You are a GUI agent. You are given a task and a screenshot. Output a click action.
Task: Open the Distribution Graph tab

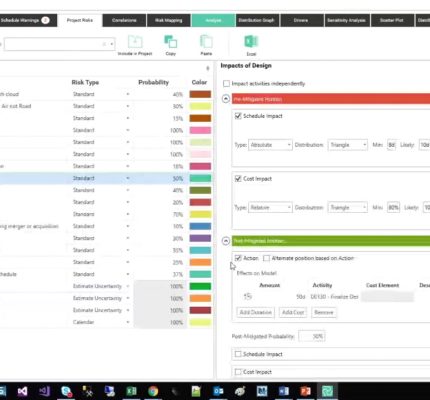256,20
